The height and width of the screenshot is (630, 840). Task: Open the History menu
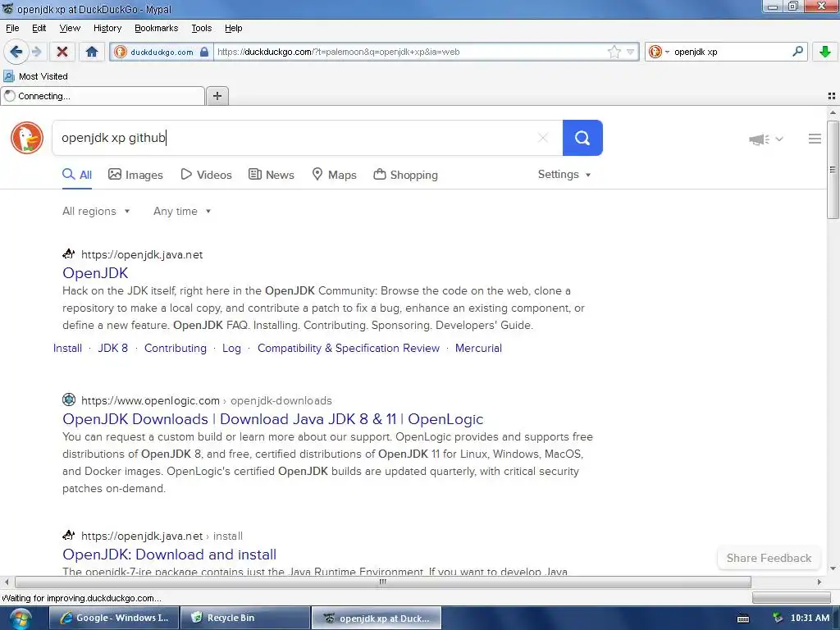point(107,29)
